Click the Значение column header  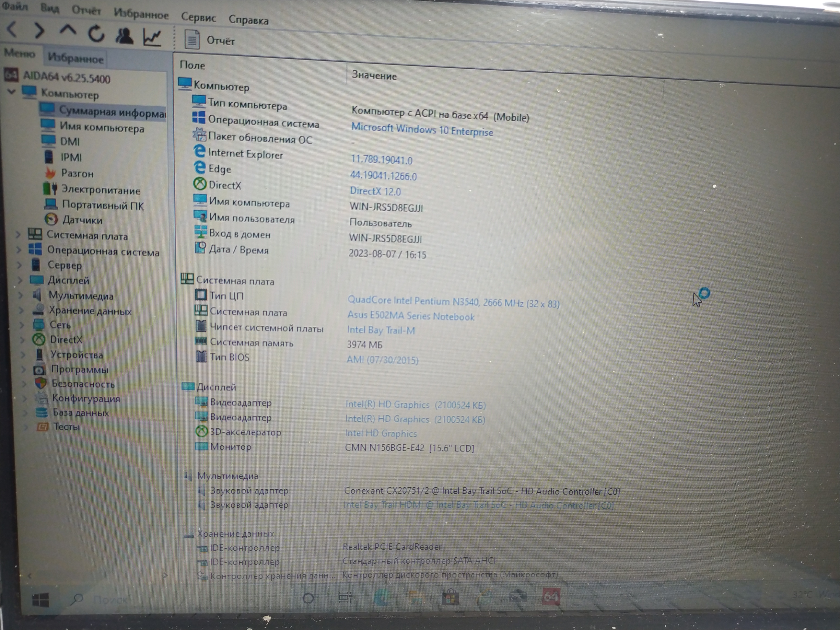pyautogui.click(x=374, y=75)
